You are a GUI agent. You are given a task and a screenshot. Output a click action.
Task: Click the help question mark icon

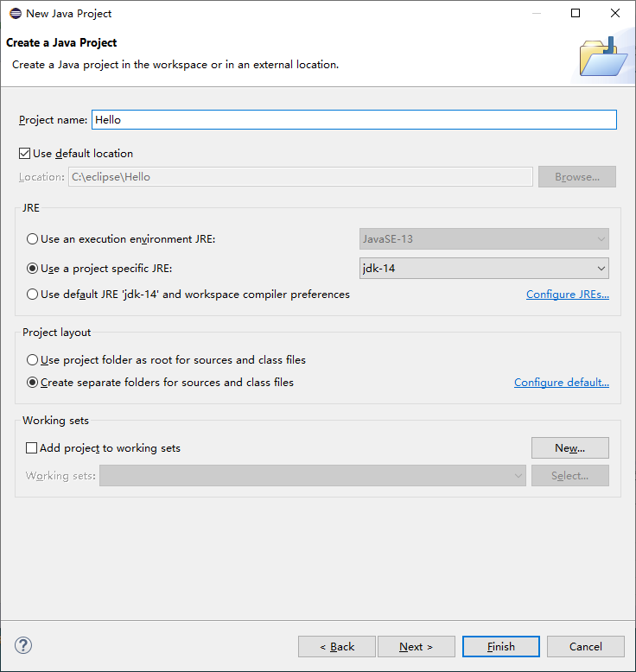click(x=23, y=645)
